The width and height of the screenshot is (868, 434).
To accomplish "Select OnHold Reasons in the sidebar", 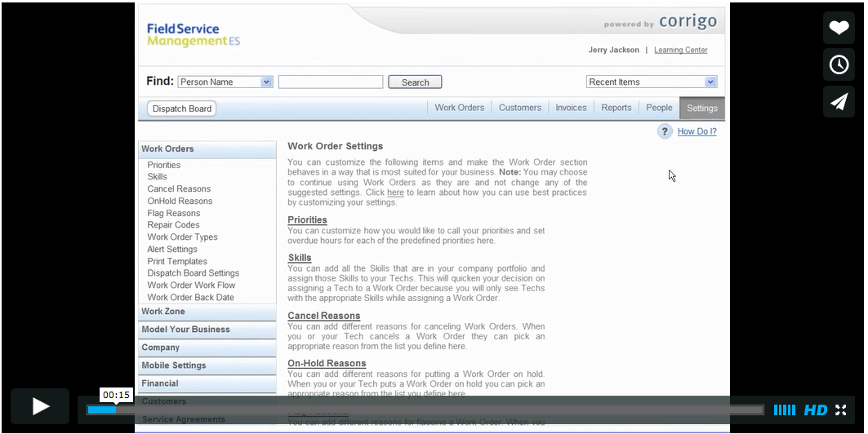I will coord(180,201).
